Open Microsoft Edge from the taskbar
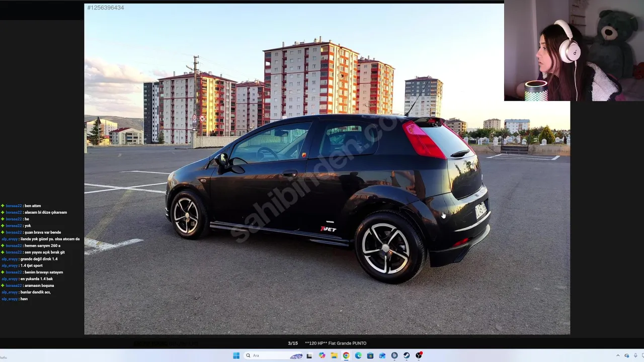 [x=358, y=355]
